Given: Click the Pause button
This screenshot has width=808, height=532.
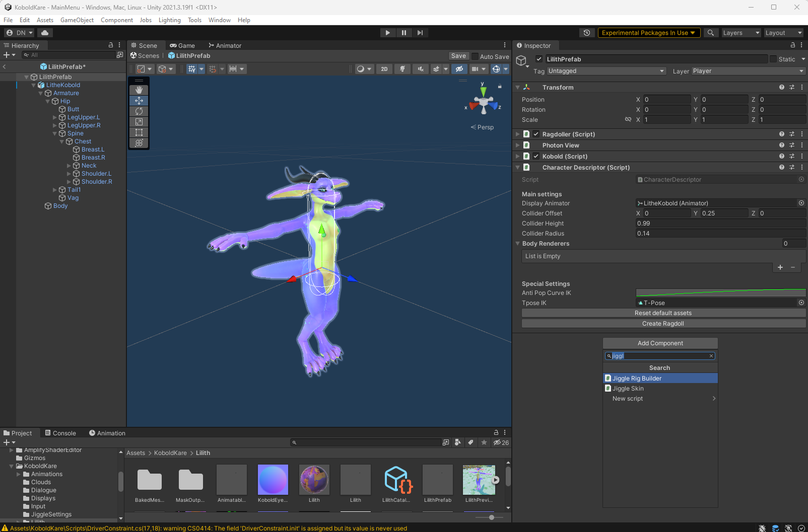Looking at the screenshot, I should click(x=403, y=33).
